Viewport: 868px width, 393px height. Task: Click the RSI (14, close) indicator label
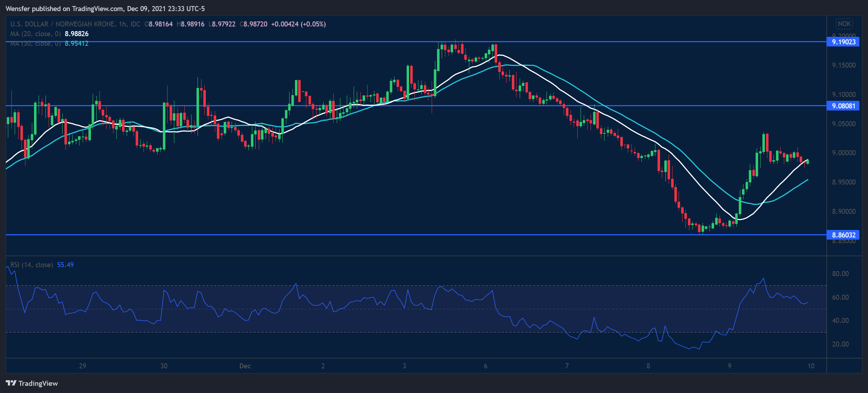[31, 265]
